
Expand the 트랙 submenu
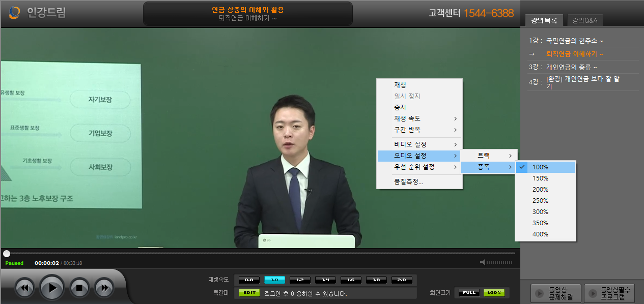pos(489,156)
